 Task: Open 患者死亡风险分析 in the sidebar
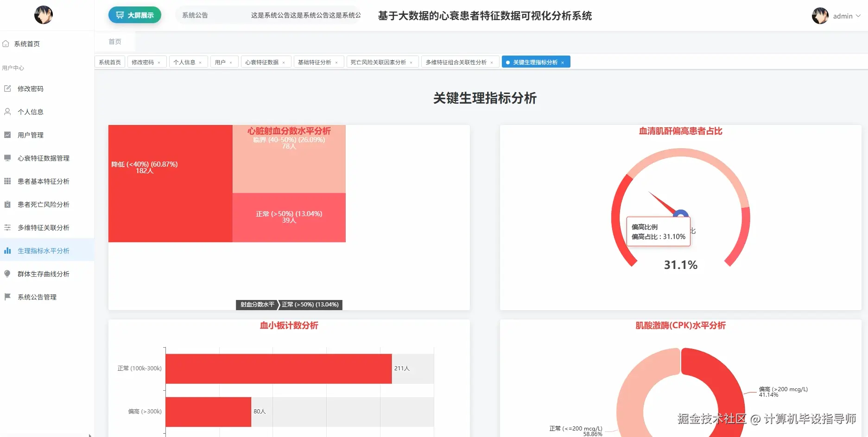47,204
